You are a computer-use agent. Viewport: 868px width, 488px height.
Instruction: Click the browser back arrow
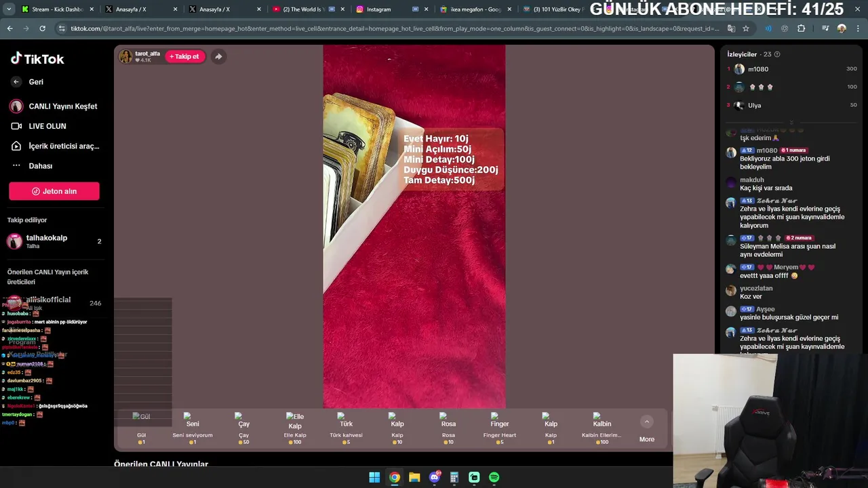click(9, 28)
